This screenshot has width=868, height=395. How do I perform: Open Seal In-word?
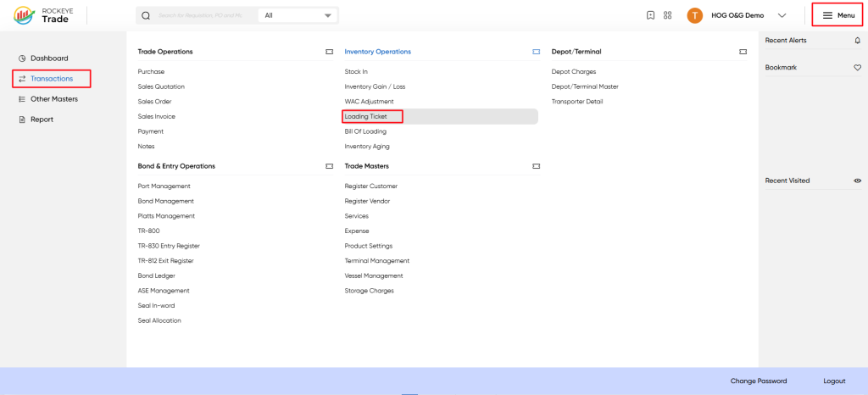[156, 306]
